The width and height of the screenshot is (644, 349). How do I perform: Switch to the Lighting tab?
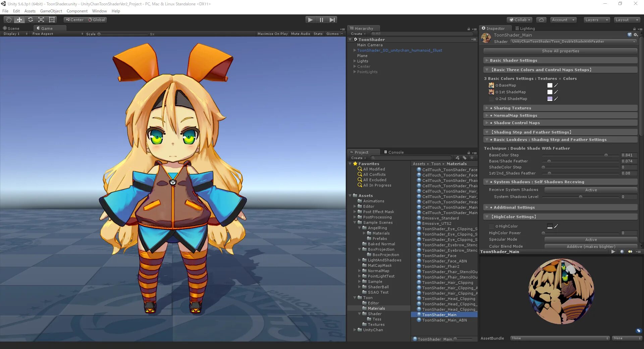tap(525, 29)
